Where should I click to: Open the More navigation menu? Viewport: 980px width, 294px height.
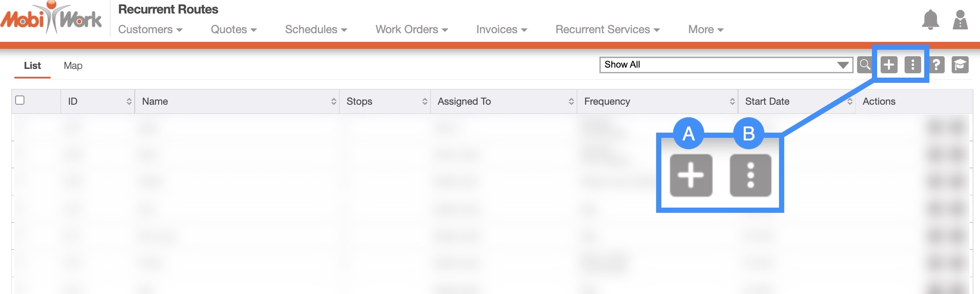pyautogui.click(x=705, y=29)
